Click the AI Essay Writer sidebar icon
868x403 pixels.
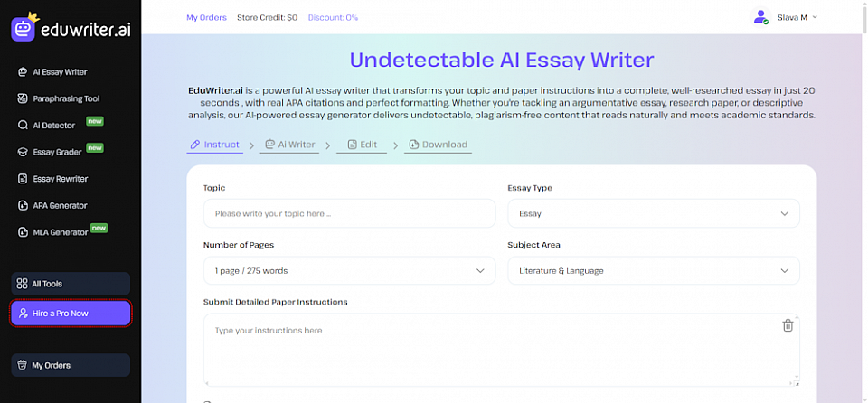[x=23, y=72]
